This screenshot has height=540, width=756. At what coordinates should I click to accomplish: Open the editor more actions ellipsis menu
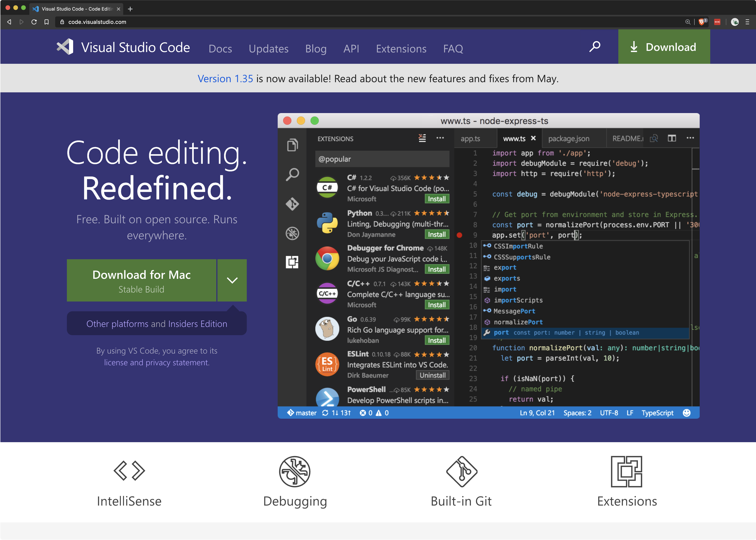tap(690, 138)
